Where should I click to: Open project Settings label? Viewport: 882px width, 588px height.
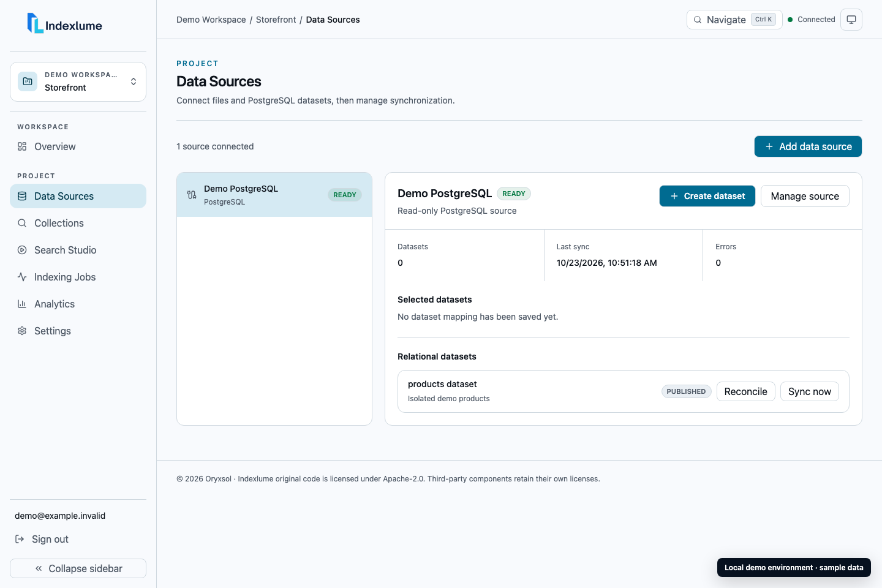pyautogui.click(x=53, y=331)
